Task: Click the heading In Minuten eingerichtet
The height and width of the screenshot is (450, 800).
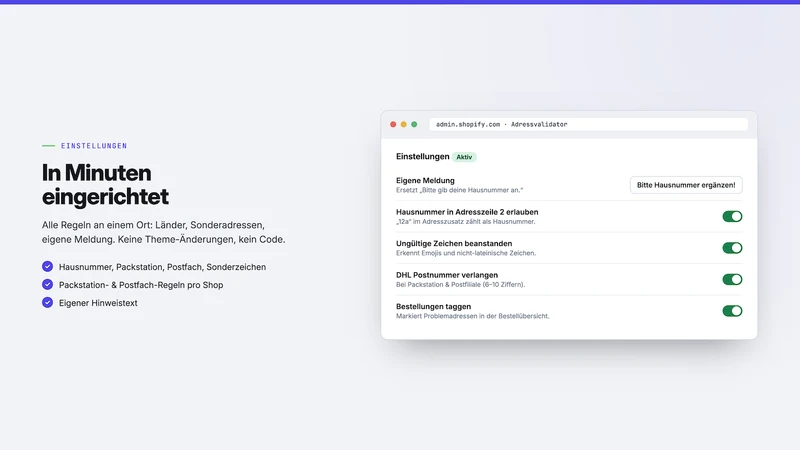Action: (105, 184)
